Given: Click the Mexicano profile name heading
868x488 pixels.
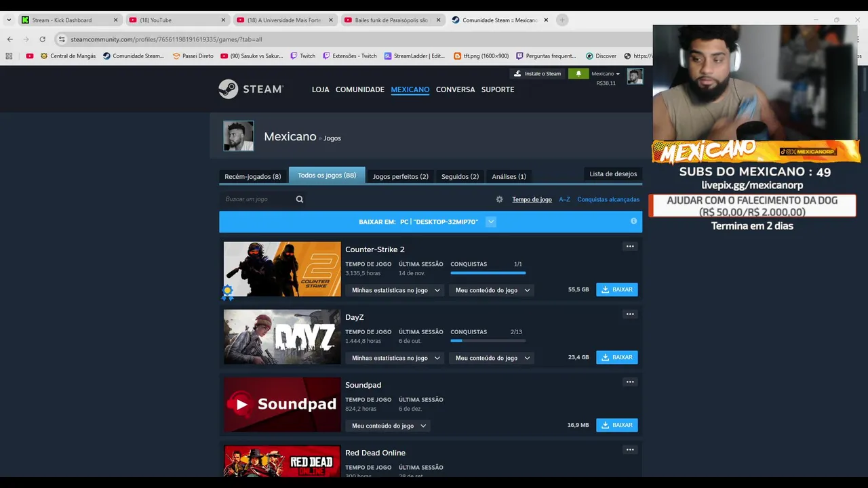Looking at the screenshot, I should pos(290,136).
